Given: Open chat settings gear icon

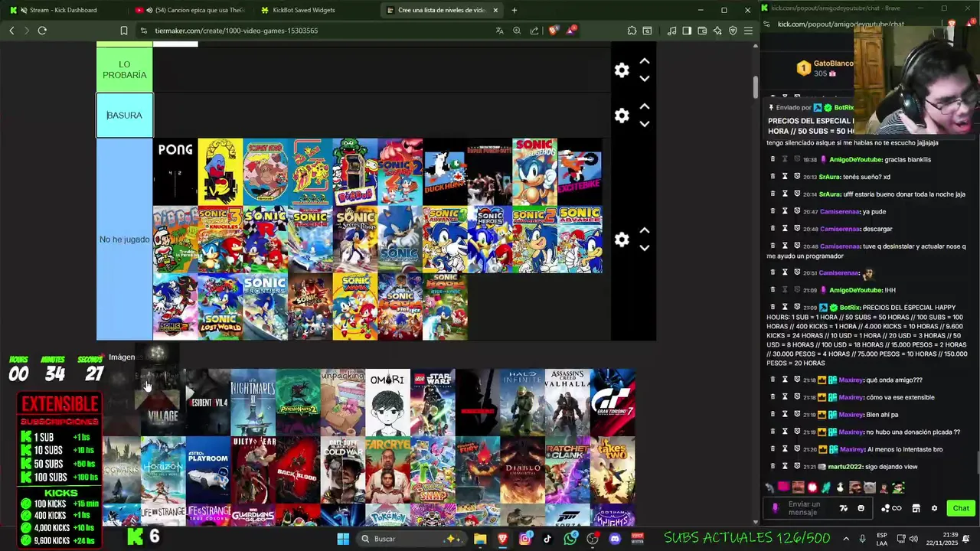Looking at the screenshot, I should [934, 508].
